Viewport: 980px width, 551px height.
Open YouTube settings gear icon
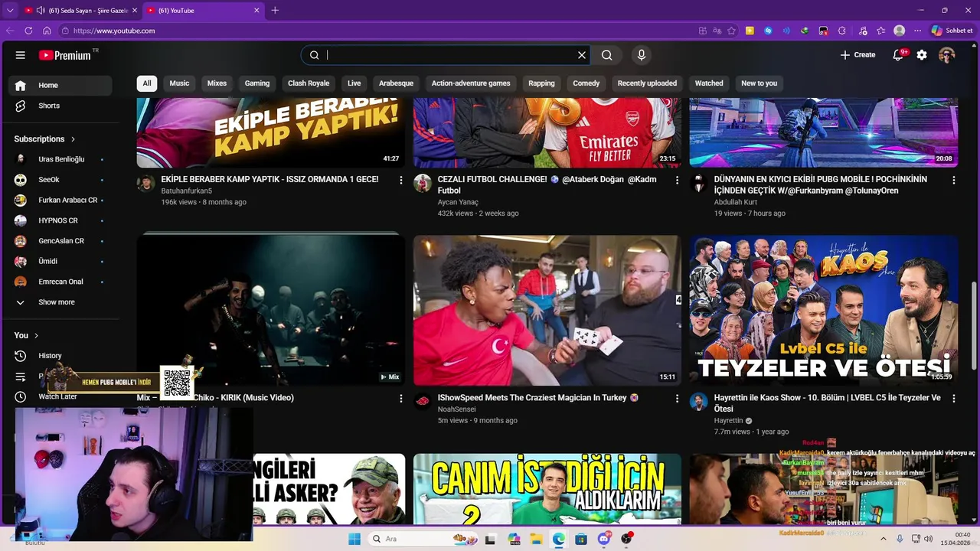pos(922,55)
